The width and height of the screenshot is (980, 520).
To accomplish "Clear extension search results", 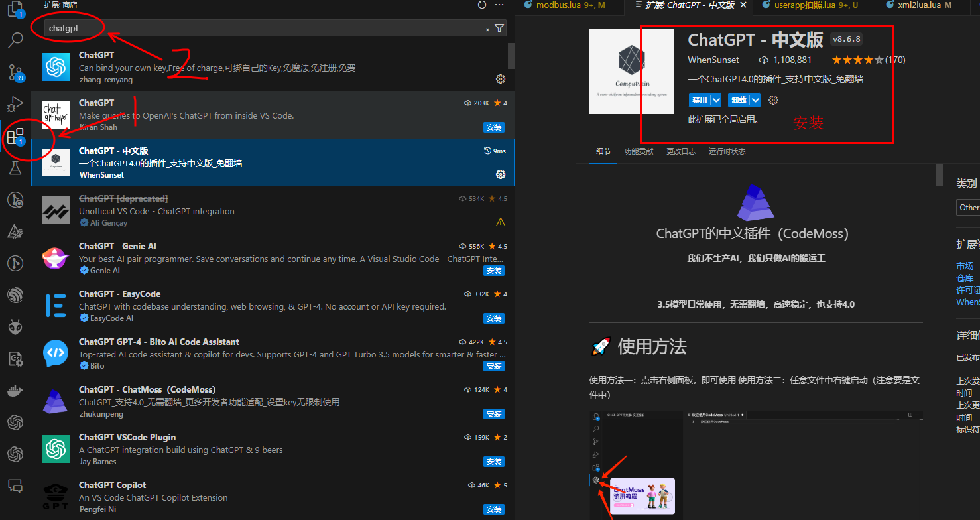I will (485, 28).
